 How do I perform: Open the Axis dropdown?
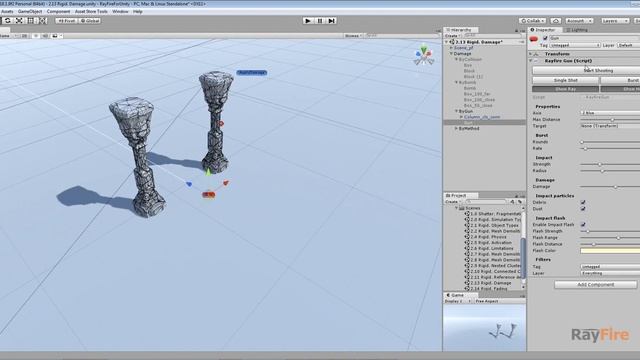[610, 113]
